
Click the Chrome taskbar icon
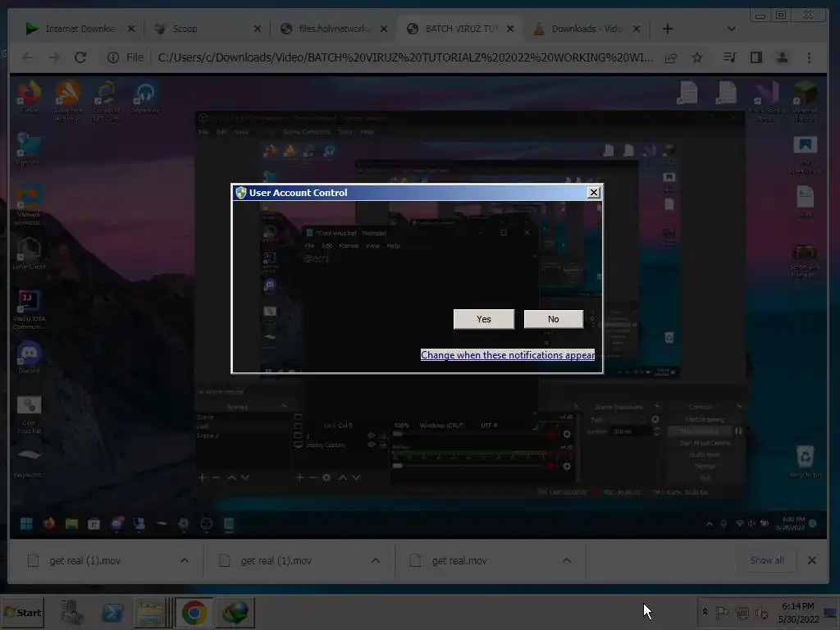(194, 612)
